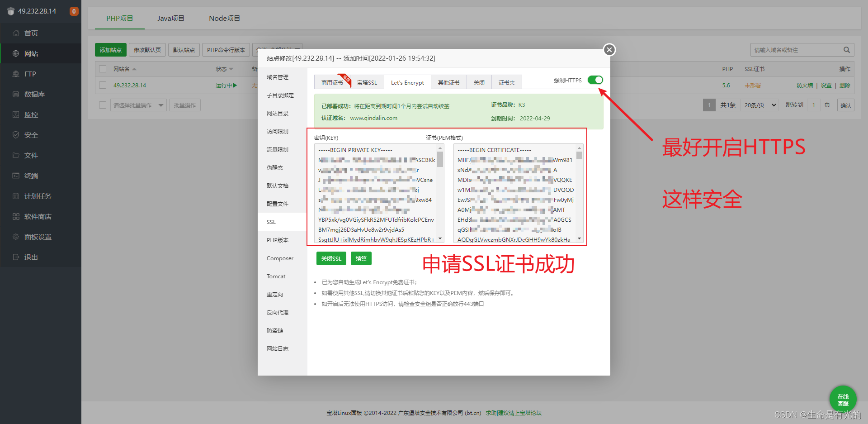The height and width of the screenshot is (424, 868).
Task: Click the green 关闭SSL button
Action: pyautogui.click(x=331, y=258)
